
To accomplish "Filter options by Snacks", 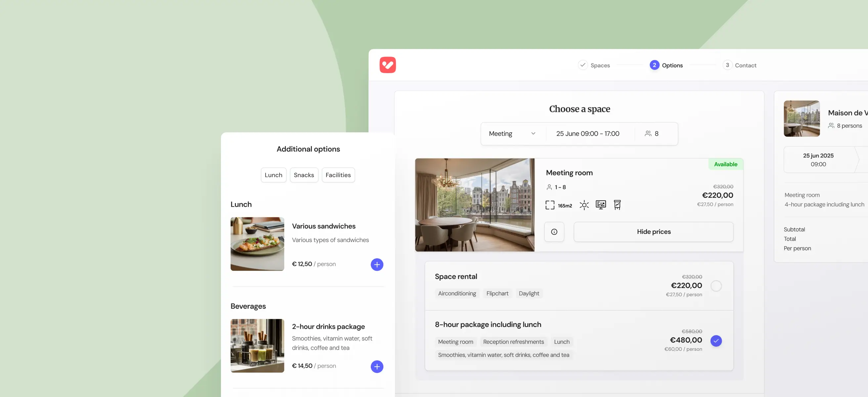I will pos(304,175).
